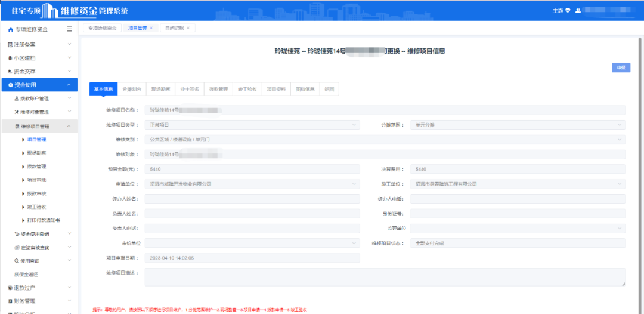Open 现场勘察 in the sidebar tree

[x=36, y=153]
